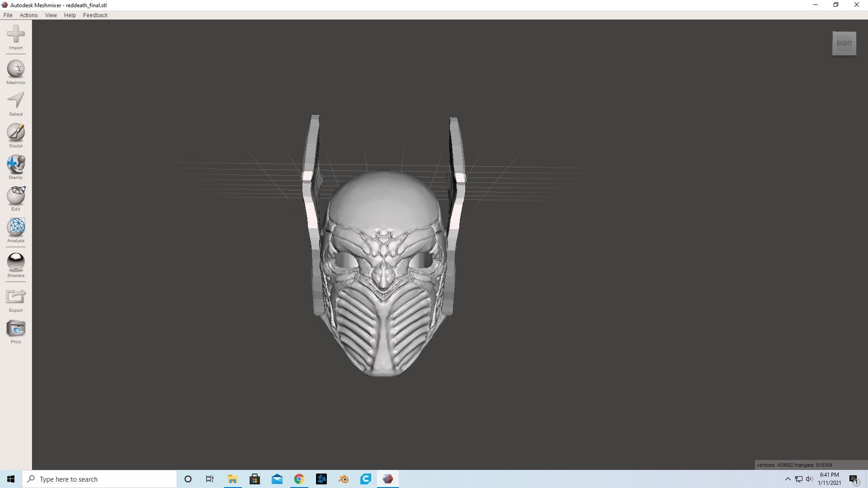The width and height of the screenshot is (868, 488).
Task: Open the network status tray icon
Action: [x=799, y=479]
